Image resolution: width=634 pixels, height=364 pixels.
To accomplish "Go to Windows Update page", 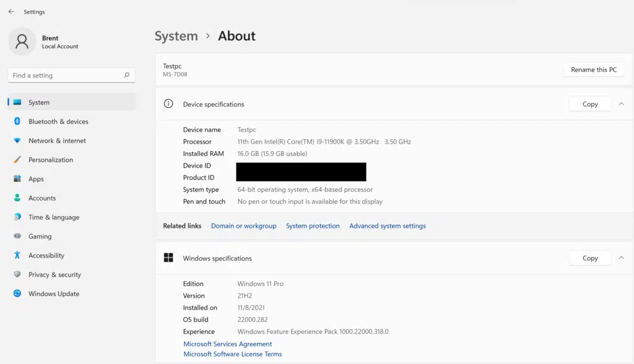I will (72, 293).
